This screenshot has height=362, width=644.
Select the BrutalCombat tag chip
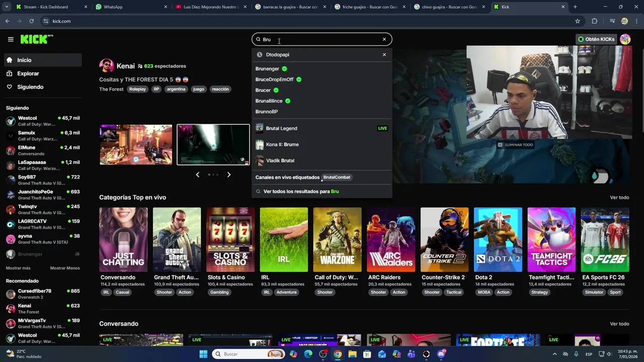tap(337, 177)
